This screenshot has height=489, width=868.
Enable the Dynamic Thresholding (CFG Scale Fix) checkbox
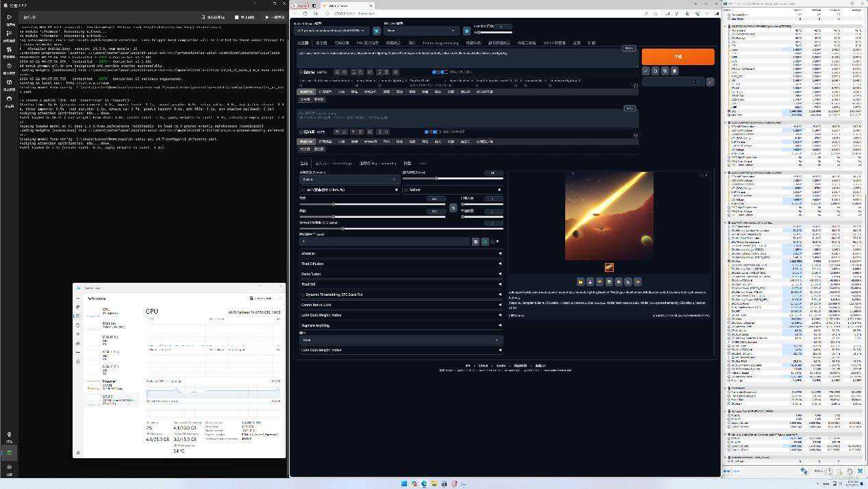click(x=303, y=294)
